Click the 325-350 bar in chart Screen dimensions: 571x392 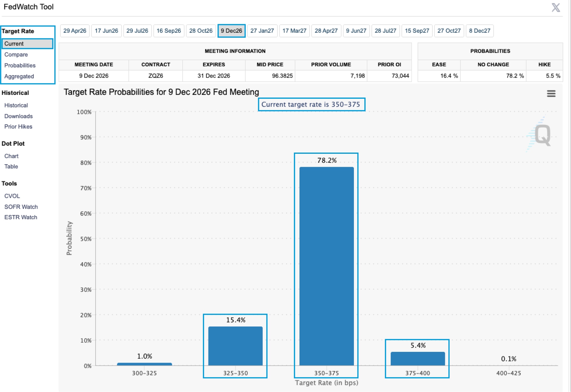coord(236,346)
